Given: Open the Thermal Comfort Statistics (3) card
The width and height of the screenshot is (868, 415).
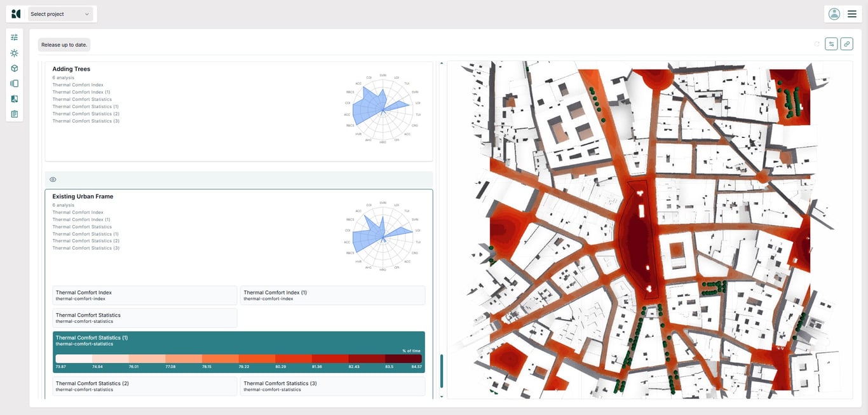Looking at the screenshot, I should click(x=332, y=386).
